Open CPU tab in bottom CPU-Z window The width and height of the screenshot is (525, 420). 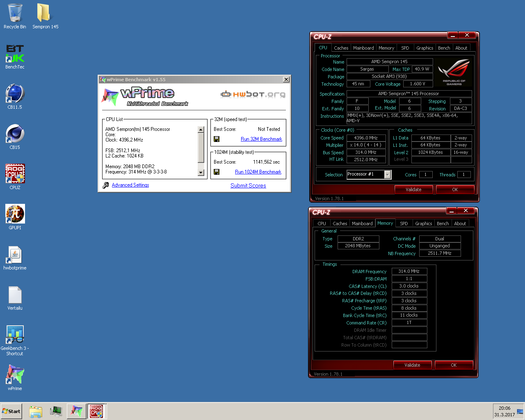click(x=322, y=224)
